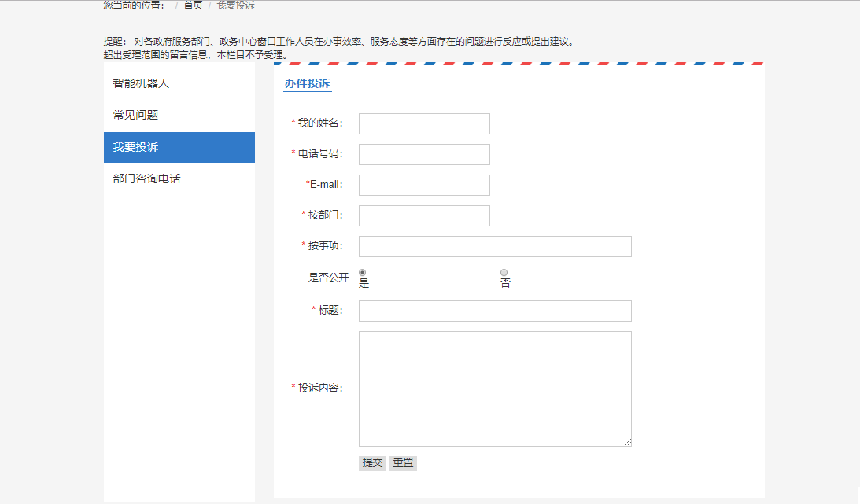Open the 按事项 selection field
This screenshot has width=860, height=504.
(495, 246)
